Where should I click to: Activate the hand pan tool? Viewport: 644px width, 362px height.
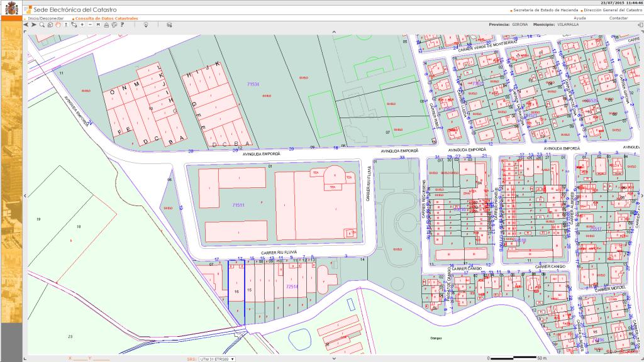(58, 25)
